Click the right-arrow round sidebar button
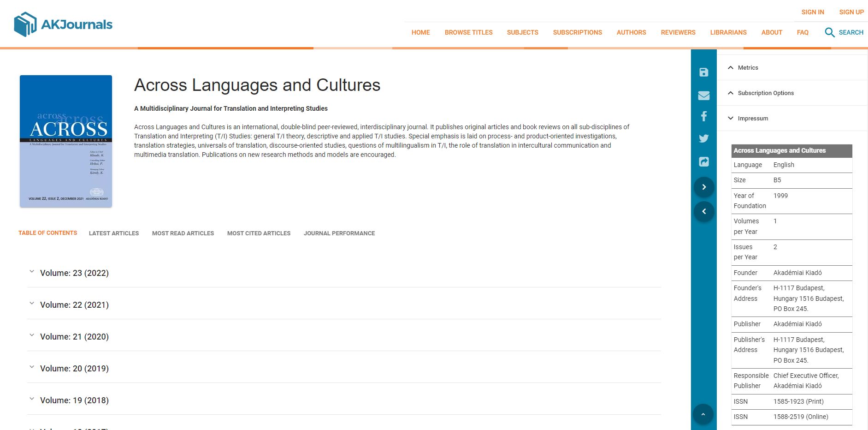 [704, 187]
